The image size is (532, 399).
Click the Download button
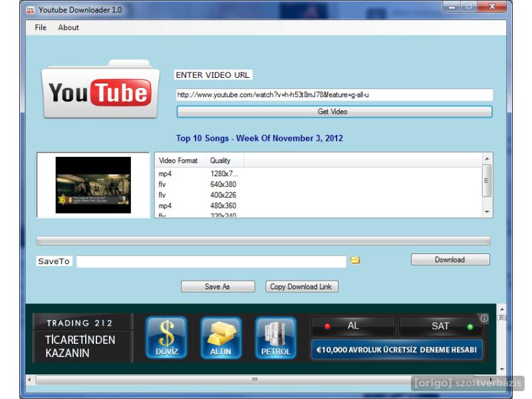point(450,259)
